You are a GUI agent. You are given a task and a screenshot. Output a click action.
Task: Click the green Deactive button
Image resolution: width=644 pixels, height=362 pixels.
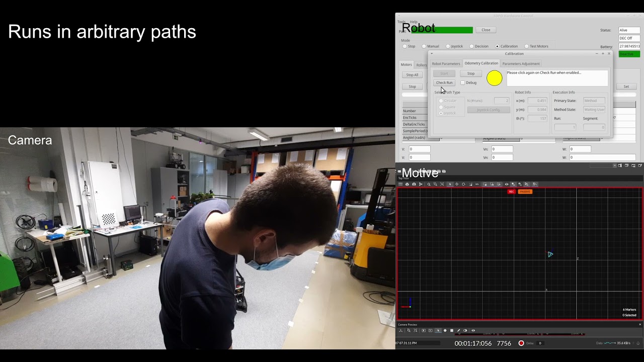coord(629,54)
